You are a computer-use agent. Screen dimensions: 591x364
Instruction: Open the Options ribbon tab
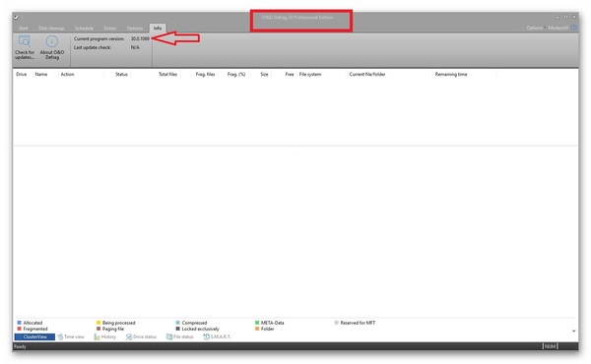coord(135,29)
